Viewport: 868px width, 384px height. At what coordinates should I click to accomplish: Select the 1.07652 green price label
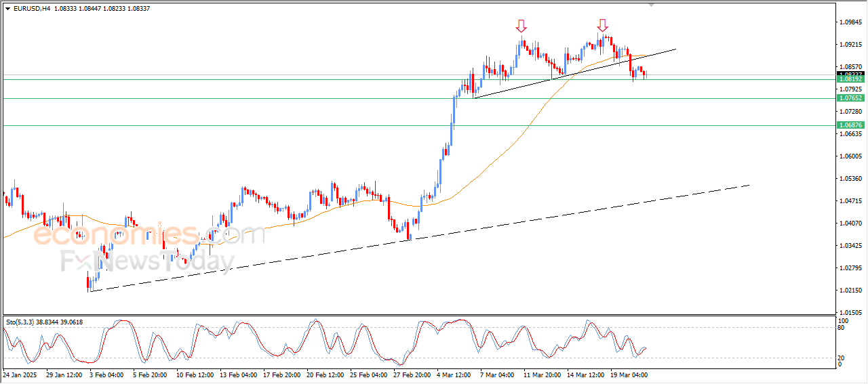pos(850,98)
